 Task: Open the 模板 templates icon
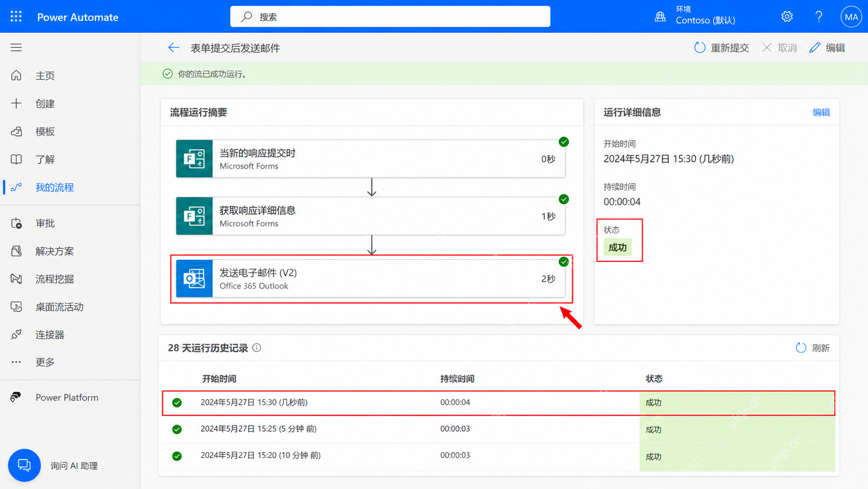click(x=16, y=131)
